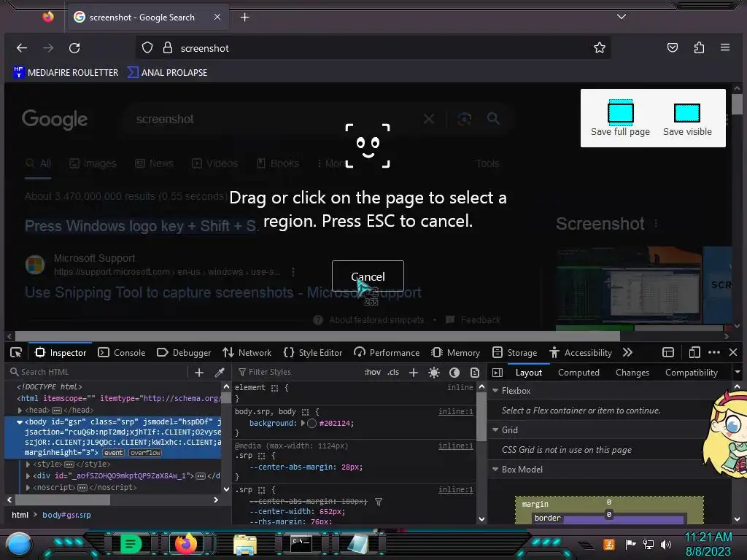Open the Firefox application menu
This screenshot has width=747, height=560.
pyautogui.click(x=725, y=47)
